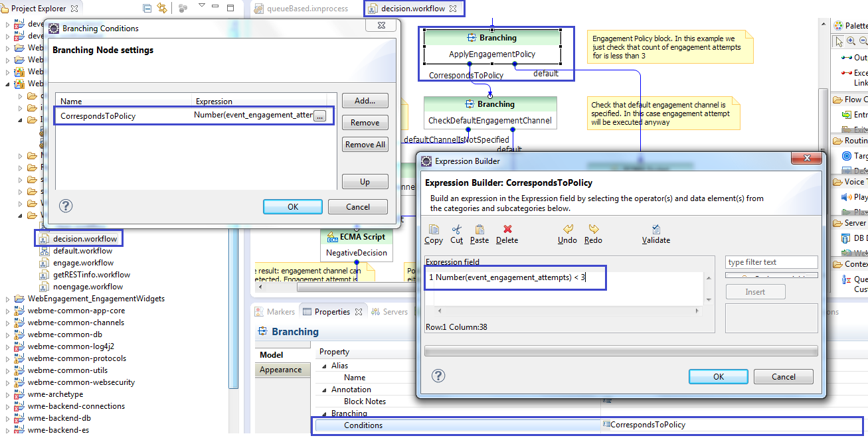This screenshot has height=440, width=868.
Task: Open Project Explorer view menu dropdown
Action: point(201,7)
